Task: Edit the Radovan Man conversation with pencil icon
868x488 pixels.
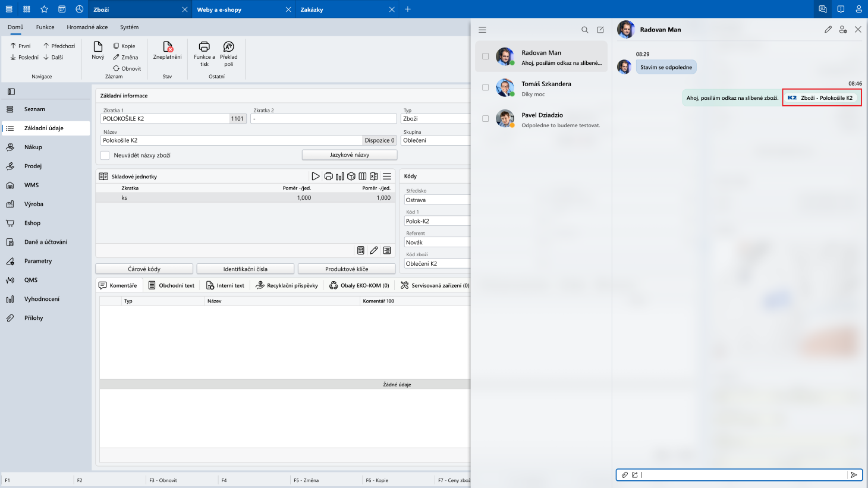Action: [828, 29]
